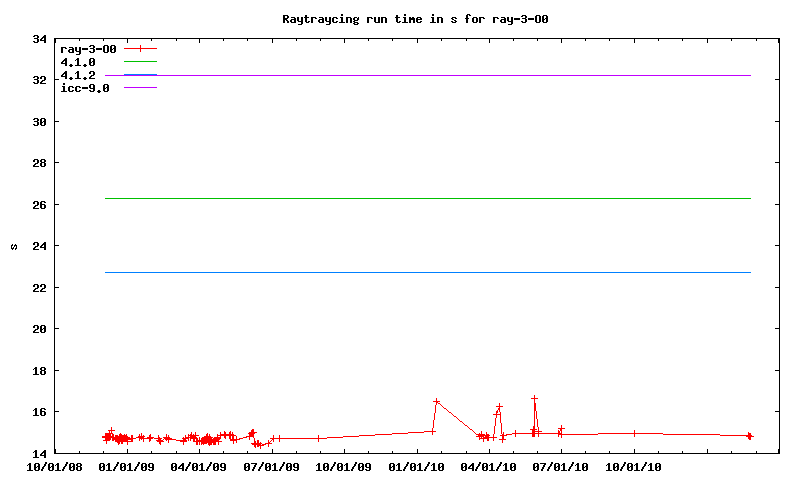The height and width of the screenshot is (480, 800).
Task: Click the red peak marker after 01/01/10
Action: click(x=436, y=401)
